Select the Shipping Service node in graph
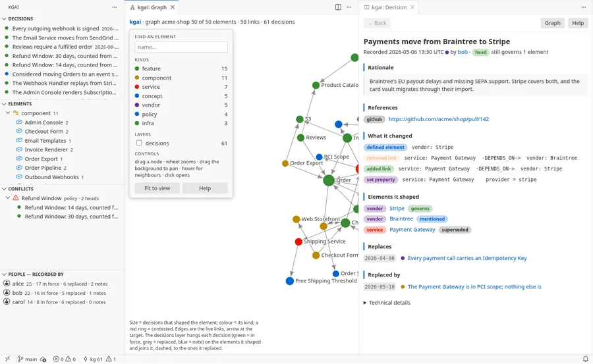Screen dimensions: 593x364 coord(298,242)
